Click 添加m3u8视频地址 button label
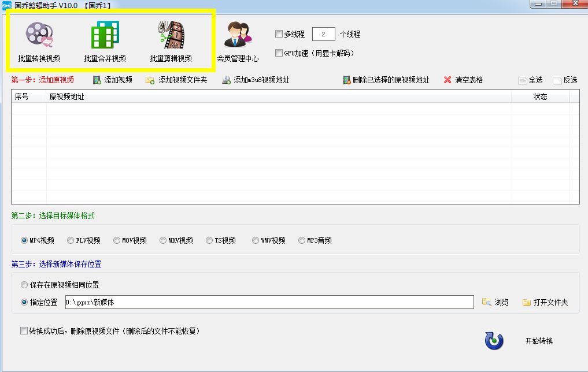Screen dimensions: 588x372 261,80
